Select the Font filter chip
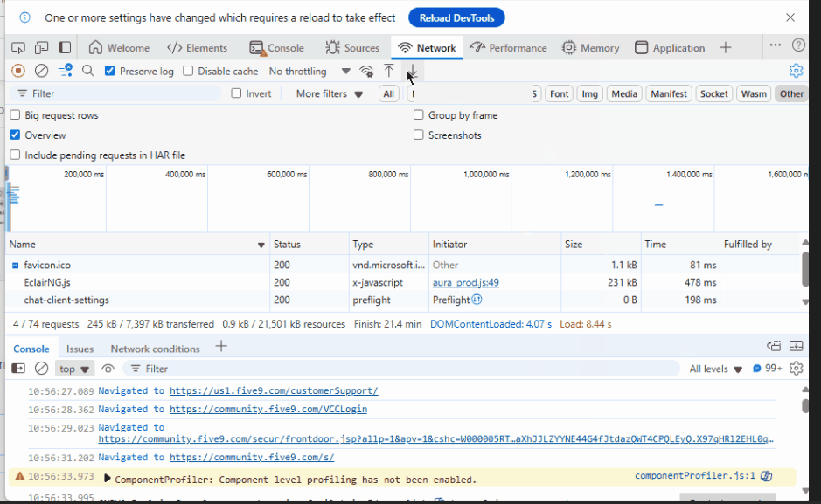Image resolution: width=821 pixels, height=504 pixels. click(x=559, y=93)
